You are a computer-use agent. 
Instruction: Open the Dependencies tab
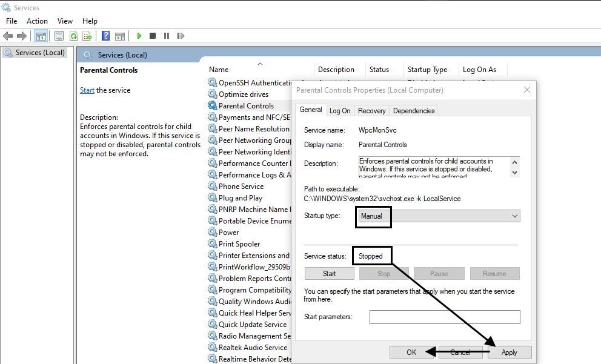pyautogui.click(x=414, y=111)
